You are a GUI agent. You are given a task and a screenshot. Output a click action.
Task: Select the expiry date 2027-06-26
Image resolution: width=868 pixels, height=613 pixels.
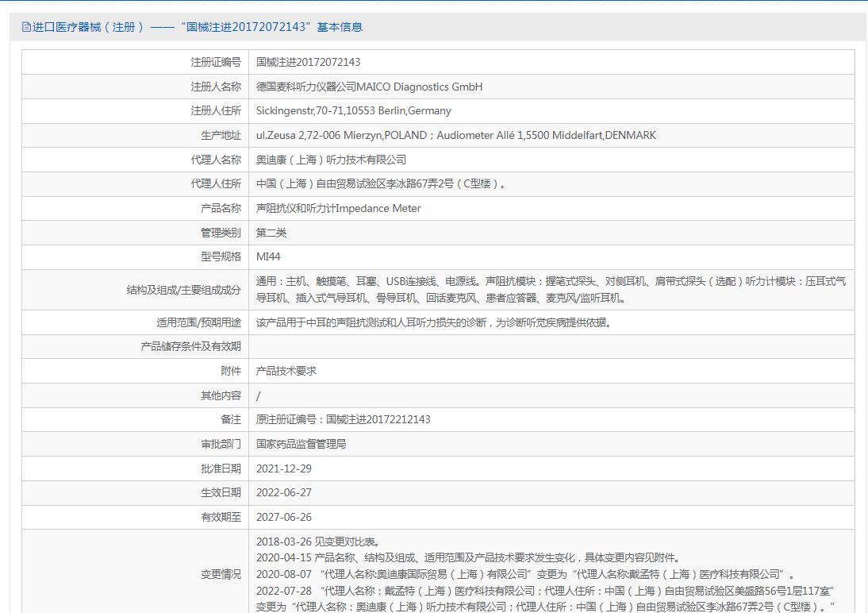[x=283, y=517]
